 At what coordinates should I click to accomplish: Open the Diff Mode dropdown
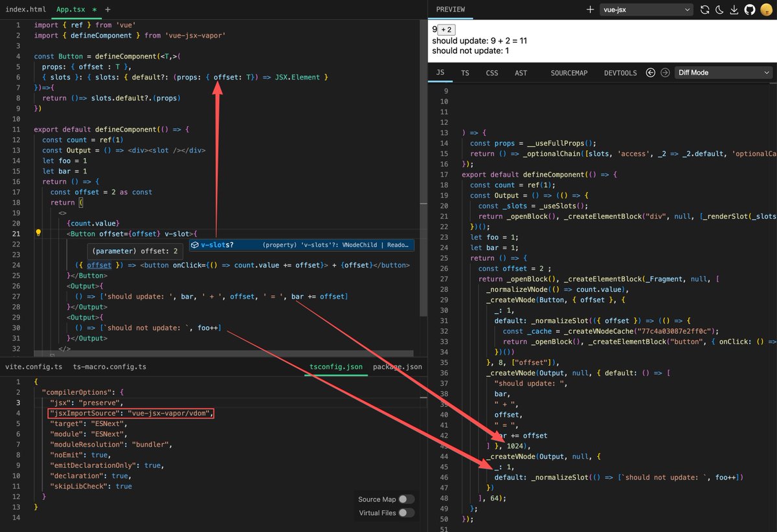tap(724, 72)
